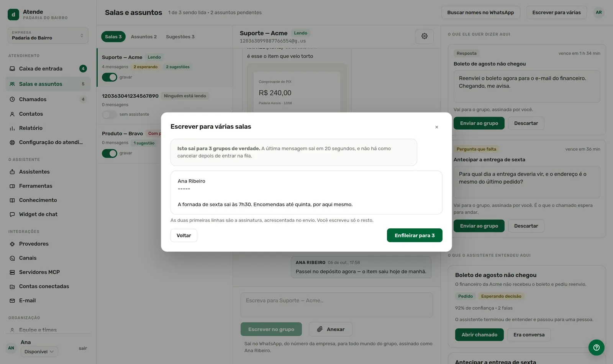Click the Conhecimento book icon
Screen dimensions: 613x364
(12, 200)
